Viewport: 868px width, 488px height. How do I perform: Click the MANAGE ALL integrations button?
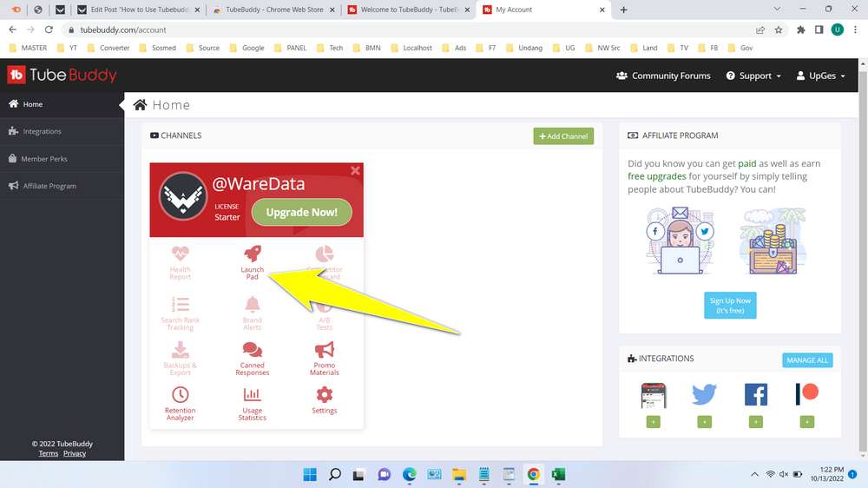(807, 360)
